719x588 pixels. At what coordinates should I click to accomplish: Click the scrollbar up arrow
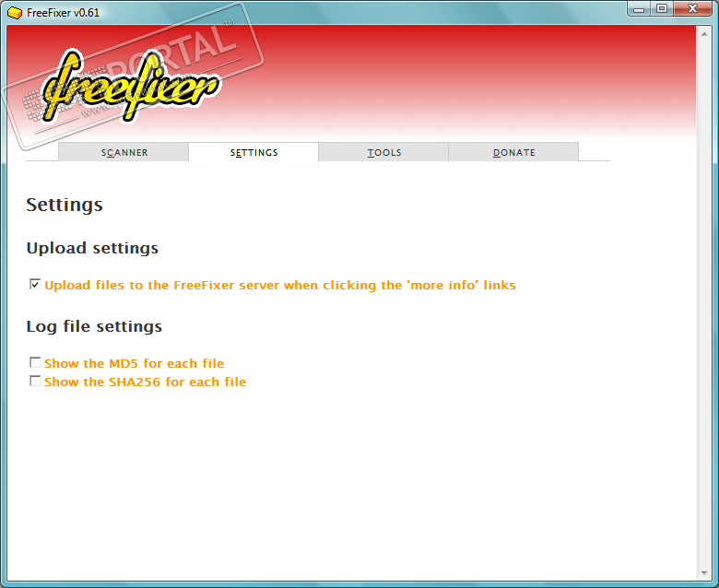coord(704,34)
